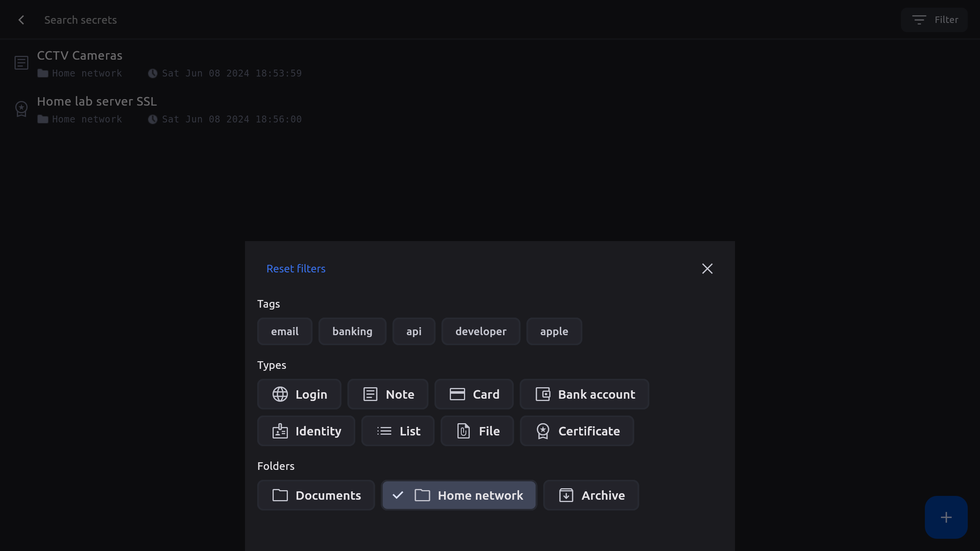Click the Home lab server certificate icon
980x551 pixels.
pyautogui.click(x=21, y=109)
